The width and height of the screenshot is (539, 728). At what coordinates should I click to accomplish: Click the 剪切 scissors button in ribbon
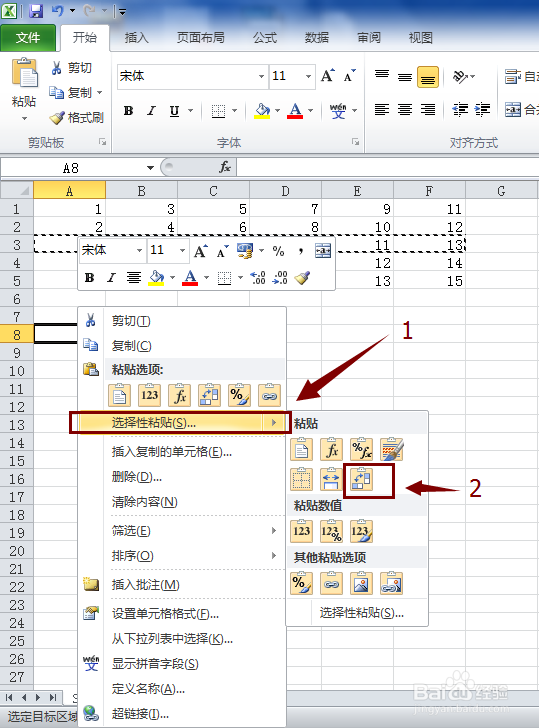click(x=71, y=68)
